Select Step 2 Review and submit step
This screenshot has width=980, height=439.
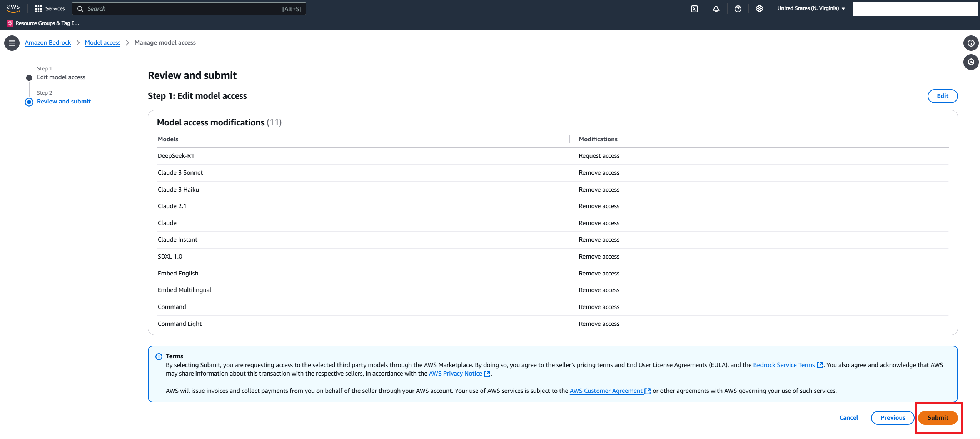64,102
